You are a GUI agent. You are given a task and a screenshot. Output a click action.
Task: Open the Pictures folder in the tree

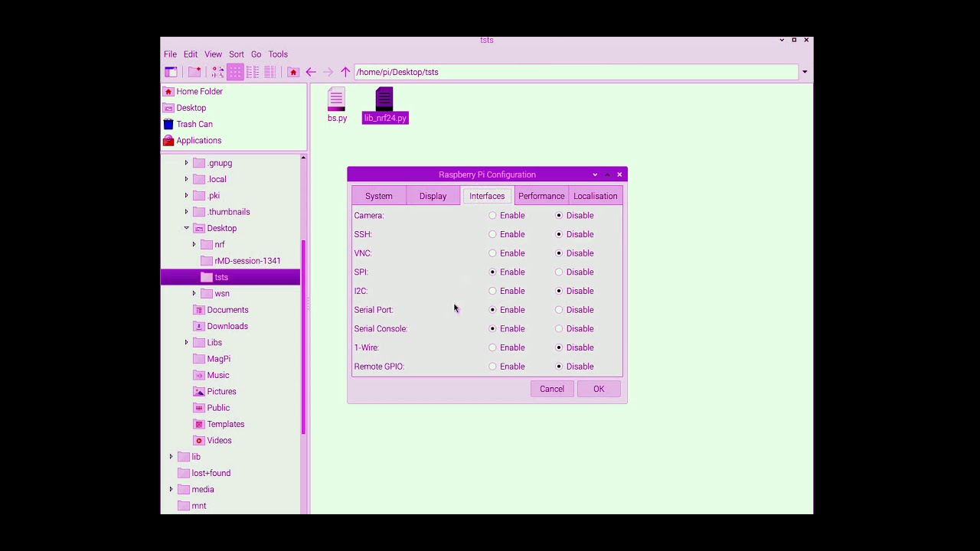[x=221, y=392]
